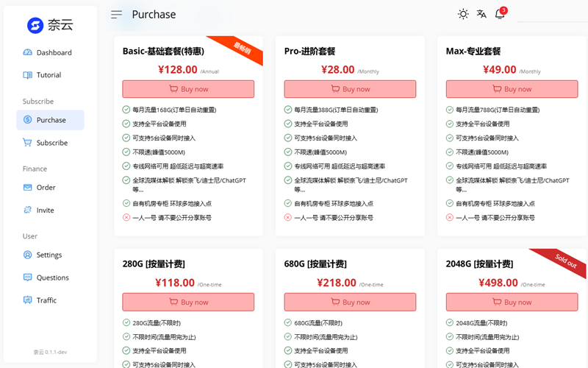Click the 奈云 logo icon

[35, 26]
